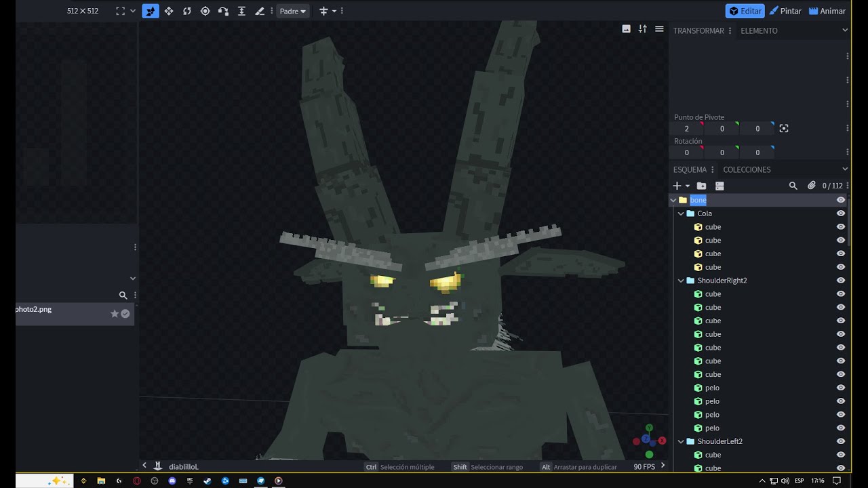The height and width of the screenshot is (488, 868).
Task: Open the viewport hamburger menu
Action: click(659, 28)
